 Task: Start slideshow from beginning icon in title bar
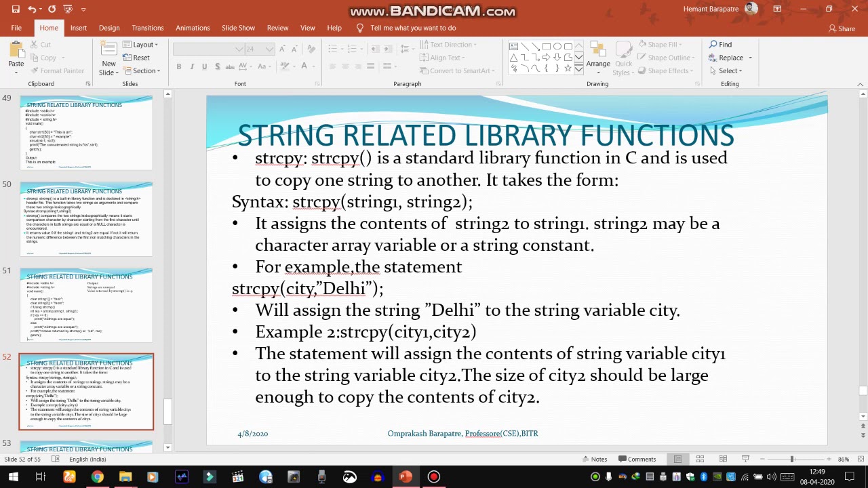(x=67, y=9)
